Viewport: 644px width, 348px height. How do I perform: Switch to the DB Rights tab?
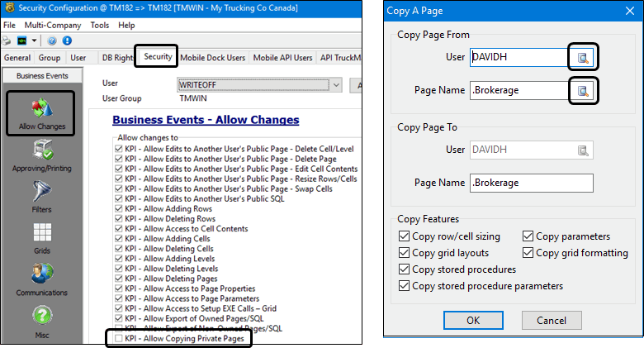[x=116, y=58]
